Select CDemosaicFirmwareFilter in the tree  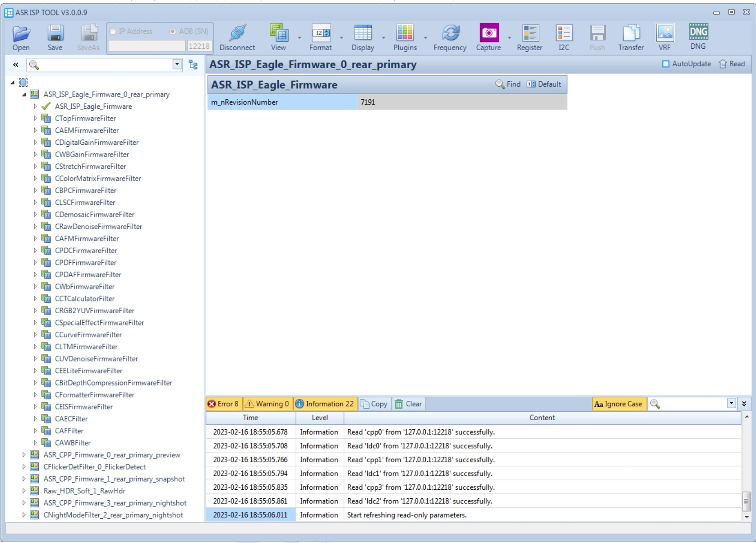pos(94,214)
